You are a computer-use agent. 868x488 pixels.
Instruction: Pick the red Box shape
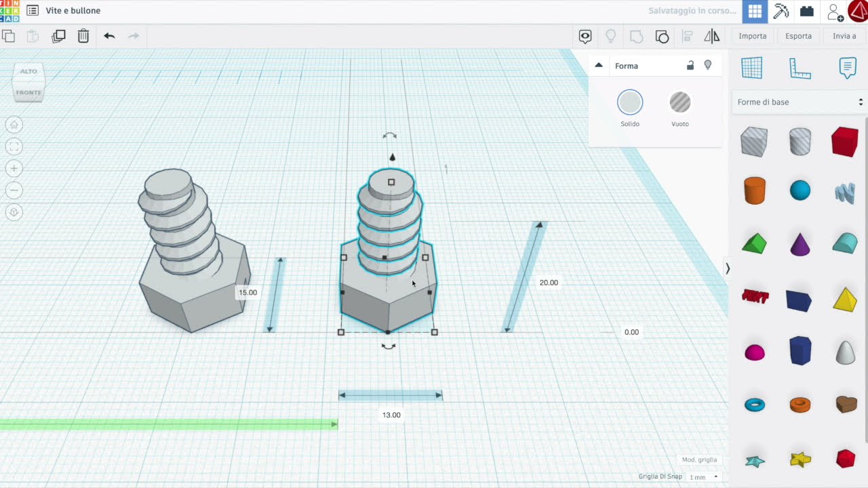pyautogui.click(x=844, y=142)
